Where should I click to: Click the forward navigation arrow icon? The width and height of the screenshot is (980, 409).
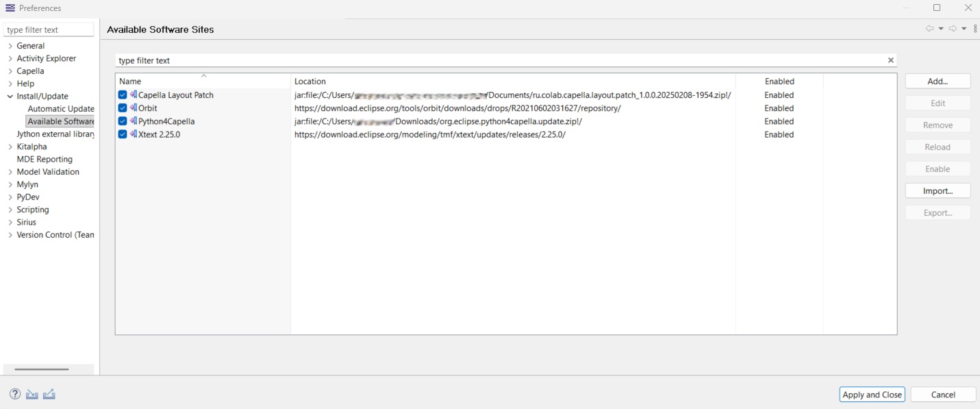point(953,29)
